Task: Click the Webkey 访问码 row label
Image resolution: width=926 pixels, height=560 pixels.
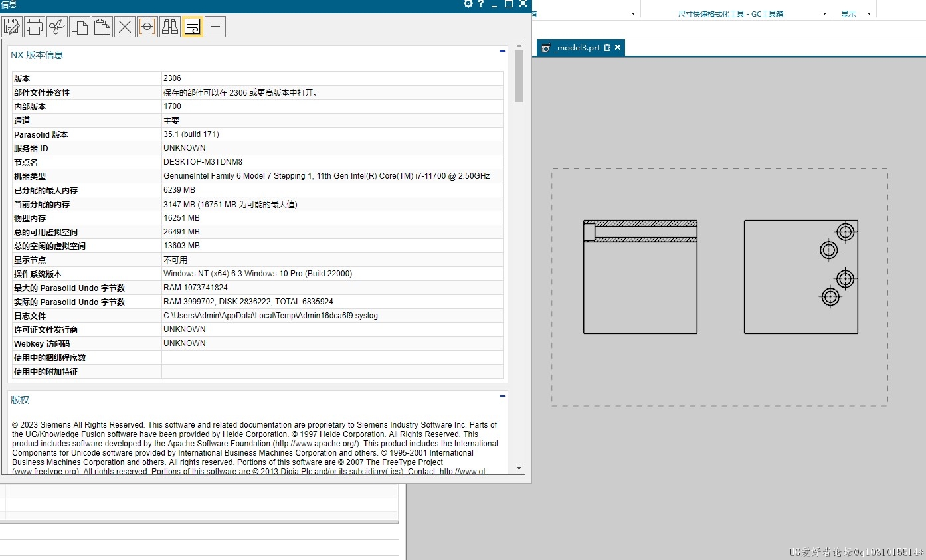Action: click(x=42, y=343)
